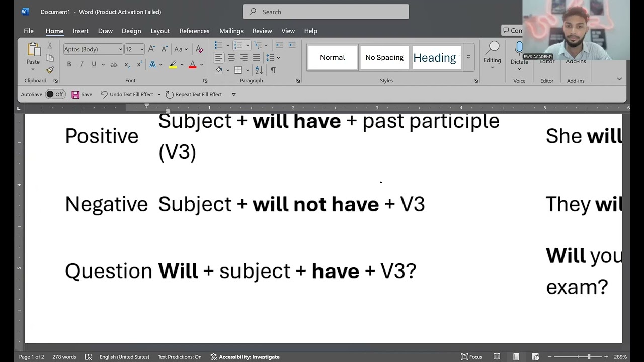This screenshot has height=362, width=644.
Task: Expand the numbering list dropdown arrow
Action: tap(247, 45)
